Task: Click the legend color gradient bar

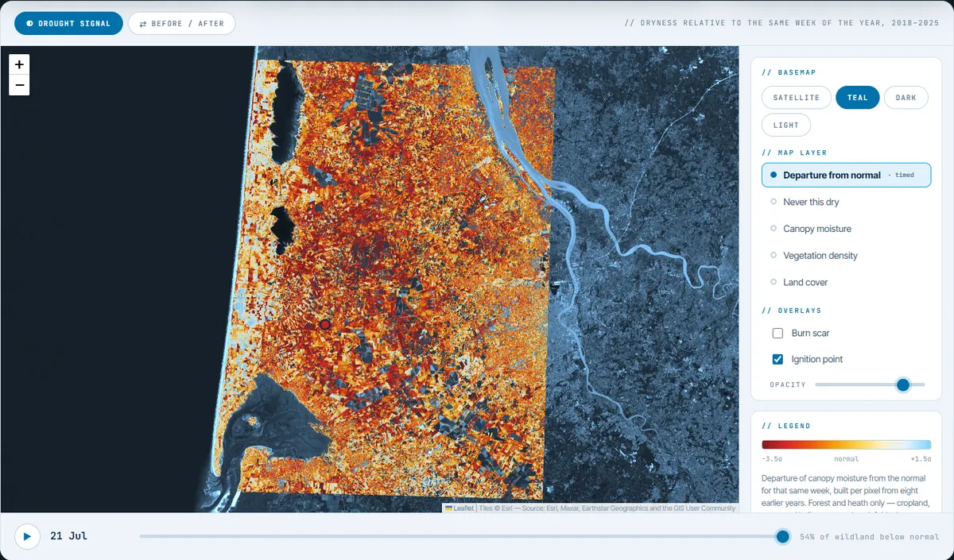Action: (846, 446)
